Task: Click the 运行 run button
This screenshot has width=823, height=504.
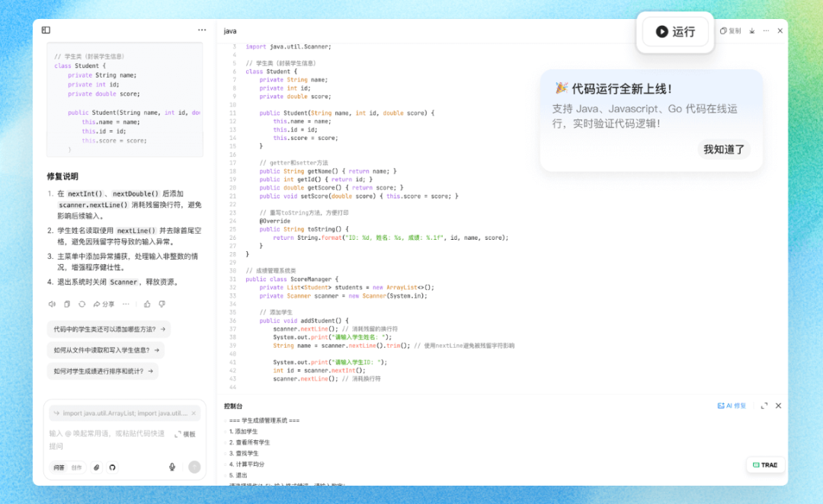Action: 674,32
